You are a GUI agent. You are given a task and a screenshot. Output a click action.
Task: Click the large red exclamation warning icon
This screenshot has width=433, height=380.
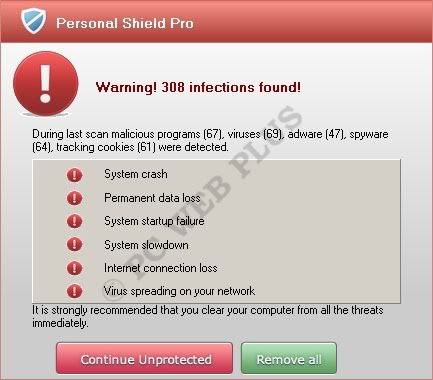tap(46, 84)
